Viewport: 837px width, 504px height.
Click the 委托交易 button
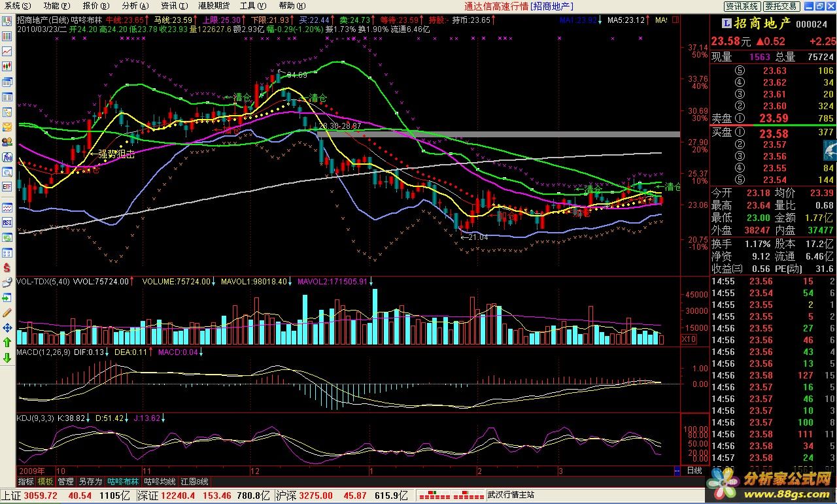point(781,6)
